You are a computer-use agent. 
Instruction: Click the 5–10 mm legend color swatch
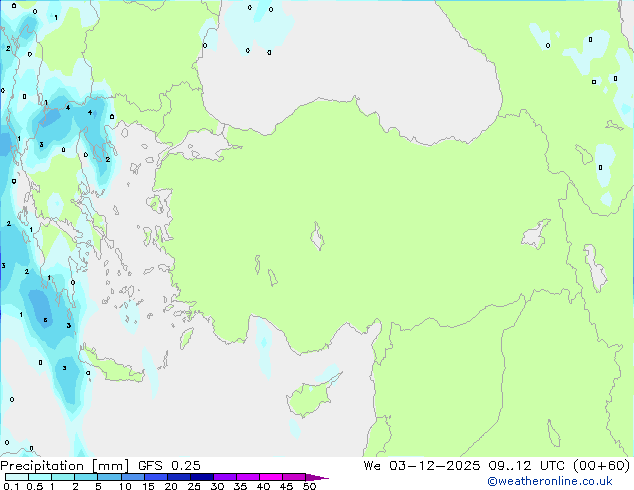109,477
